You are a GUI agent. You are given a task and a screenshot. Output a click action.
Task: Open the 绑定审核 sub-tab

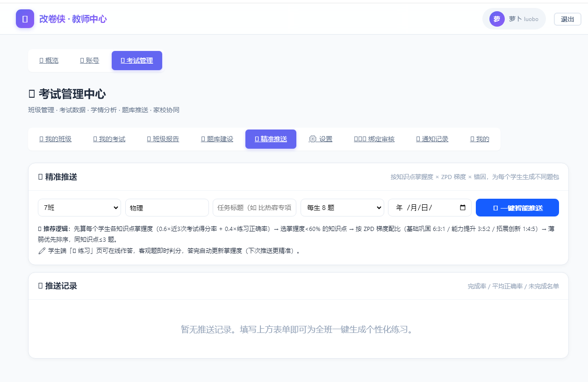coord(374,139)
